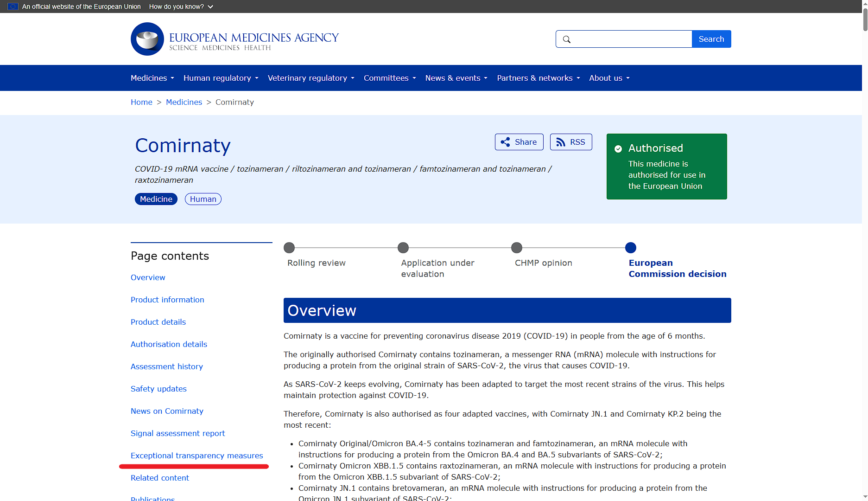Image resolution: width=868 pixels, height=501 pixels.
Task: Click the Human tag pill
Action: point(203,199)
